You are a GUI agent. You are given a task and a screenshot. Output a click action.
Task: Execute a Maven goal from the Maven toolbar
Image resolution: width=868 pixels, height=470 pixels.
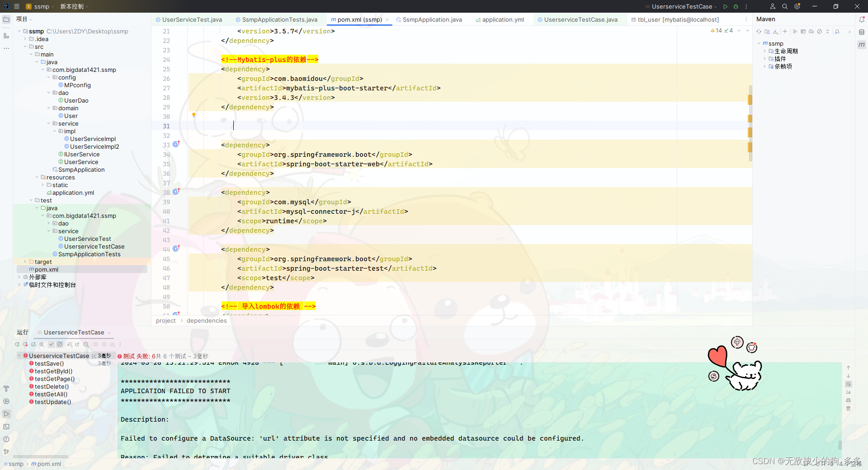click(x=803, y=32)
